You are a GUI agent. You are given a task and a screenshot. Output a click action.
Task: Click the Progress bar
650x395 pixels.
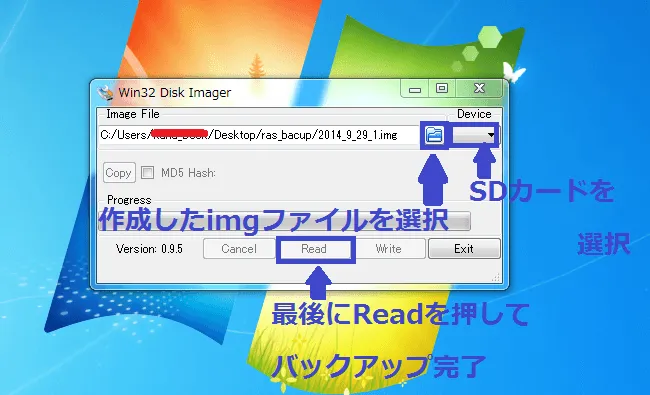click(284, 221)
